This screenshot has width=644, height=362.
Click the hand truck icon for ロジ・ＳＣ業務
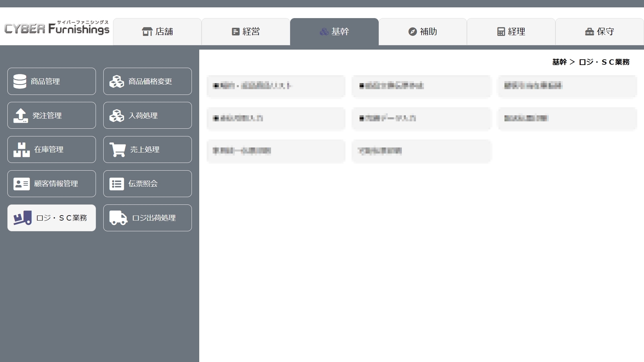(x=22, y=218)
